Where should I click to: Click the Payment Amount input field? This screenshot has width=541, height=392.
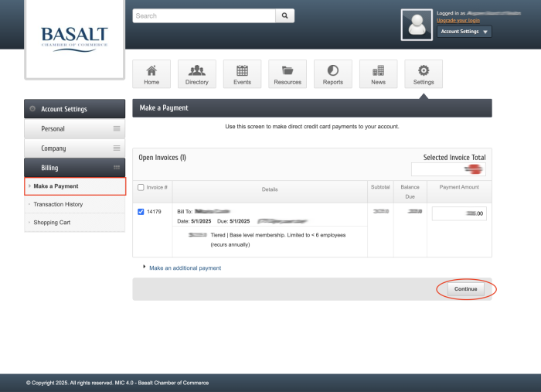459,214
